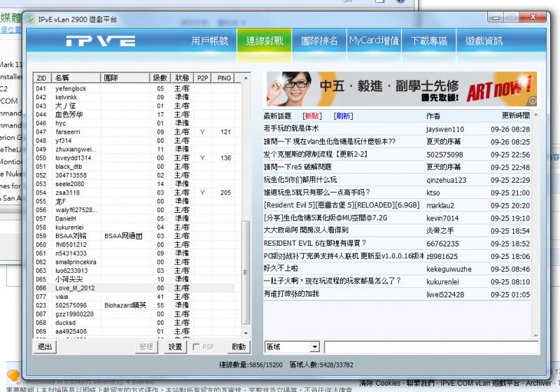Viewport: 560px width, 392px height.
Task: Click Archiver link in background page
Action: pyautogui.click(x=538, y=384)
